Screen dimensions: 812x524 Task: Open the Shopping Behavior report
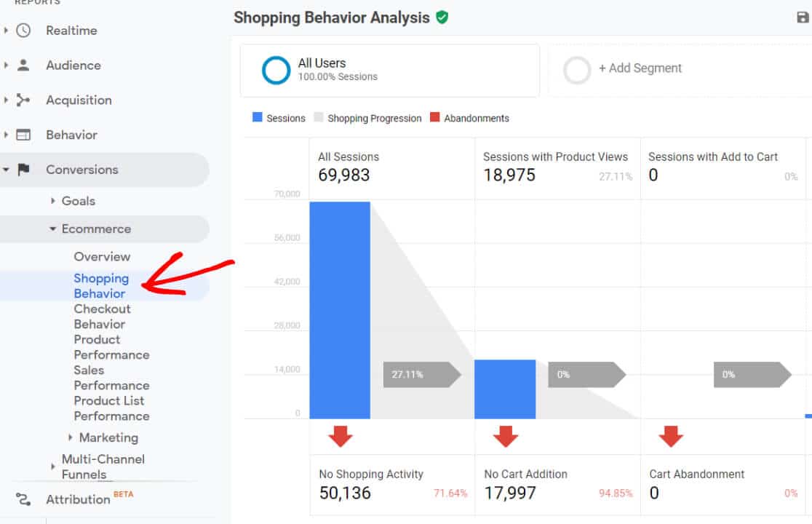[101, 286]
